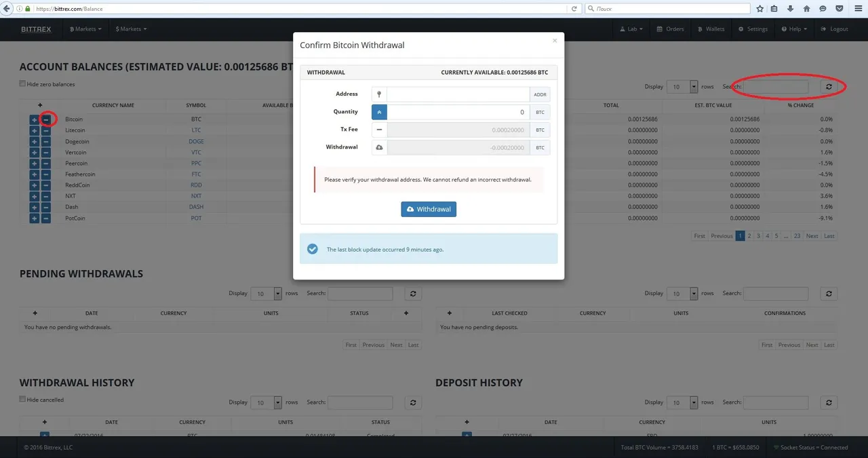868x458 pixels.
Task: Click the ADDR button beside address field
Action: [540, 94]
